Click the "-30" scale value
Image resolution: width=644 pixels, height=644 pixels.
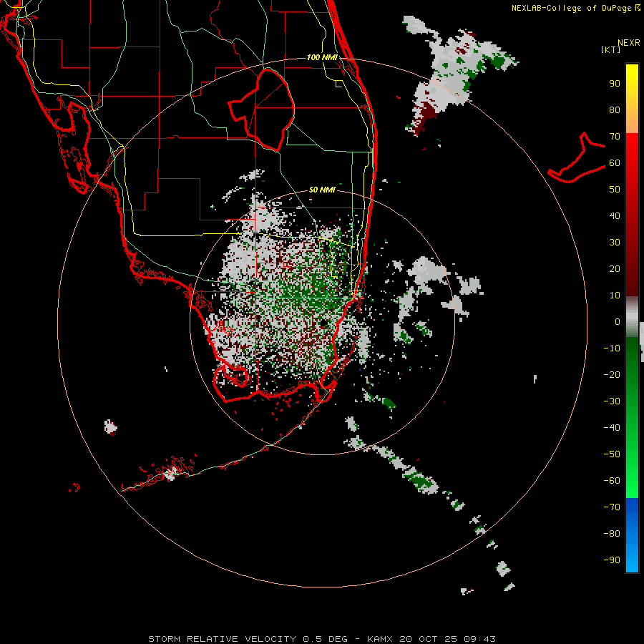[x=612, y=401]
